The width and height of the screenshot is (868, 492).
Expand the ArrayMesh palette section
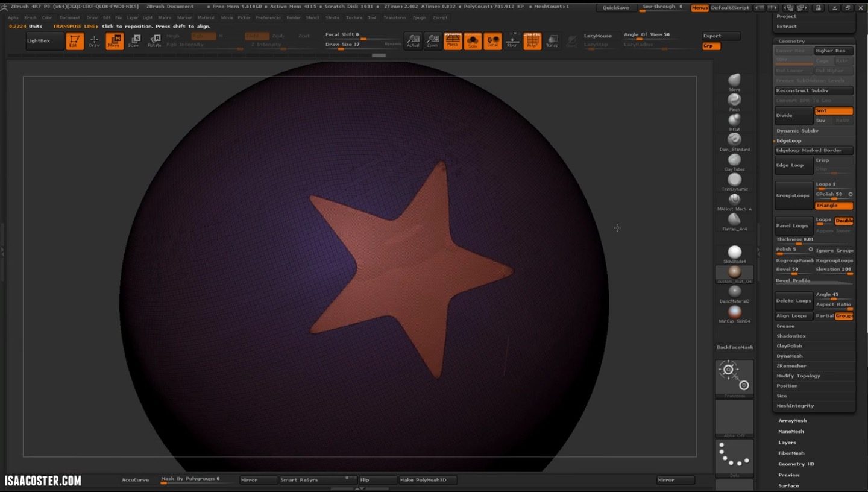(x=792, y=421)
